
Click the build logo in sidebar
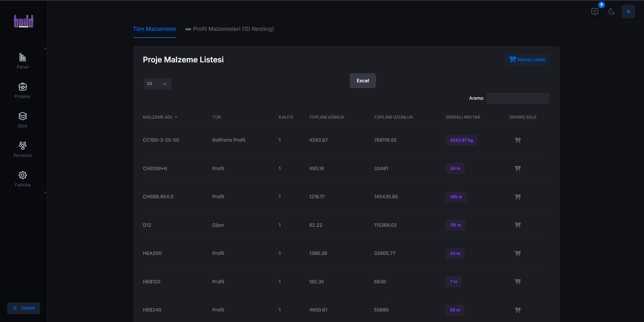coord(23,21)
